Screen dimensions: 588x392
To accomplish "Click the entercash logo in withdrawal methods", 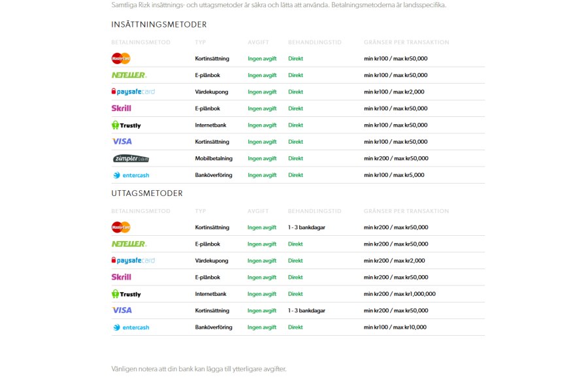I will pos(131,327).
